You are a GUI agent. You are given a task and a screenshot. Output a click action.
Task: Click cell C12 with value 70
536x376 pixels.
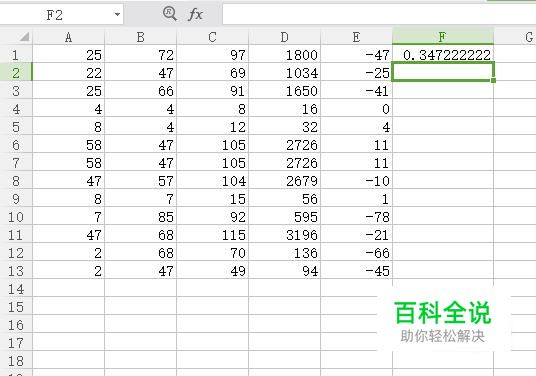(213, 253)
